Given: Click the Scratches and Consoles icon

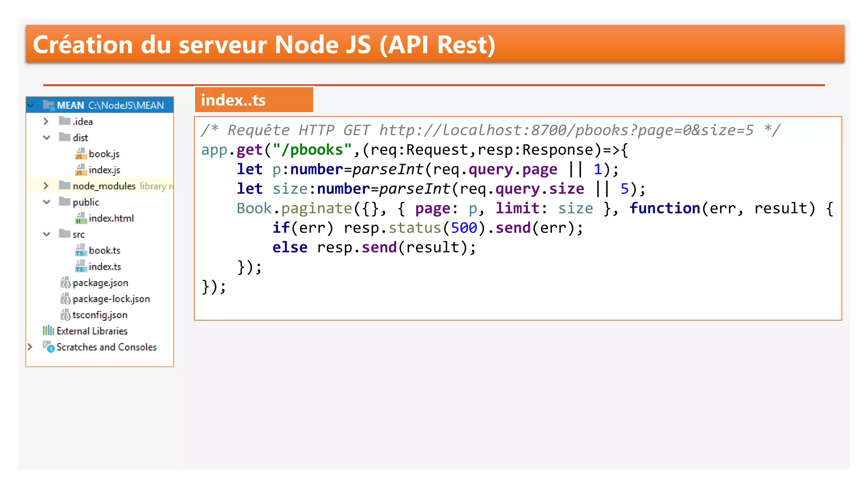Looking at the screenshot, I should [49, 347].
